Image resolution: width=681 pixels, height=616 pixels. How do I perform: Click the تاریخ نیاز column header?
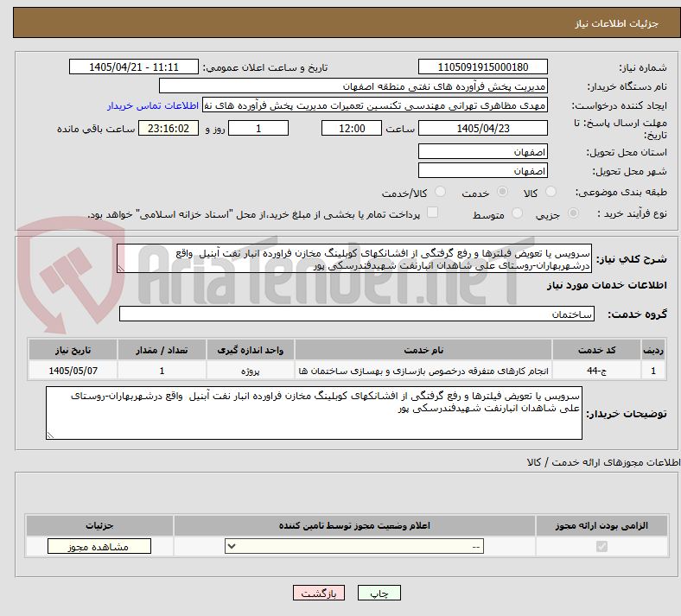[73, 350]
